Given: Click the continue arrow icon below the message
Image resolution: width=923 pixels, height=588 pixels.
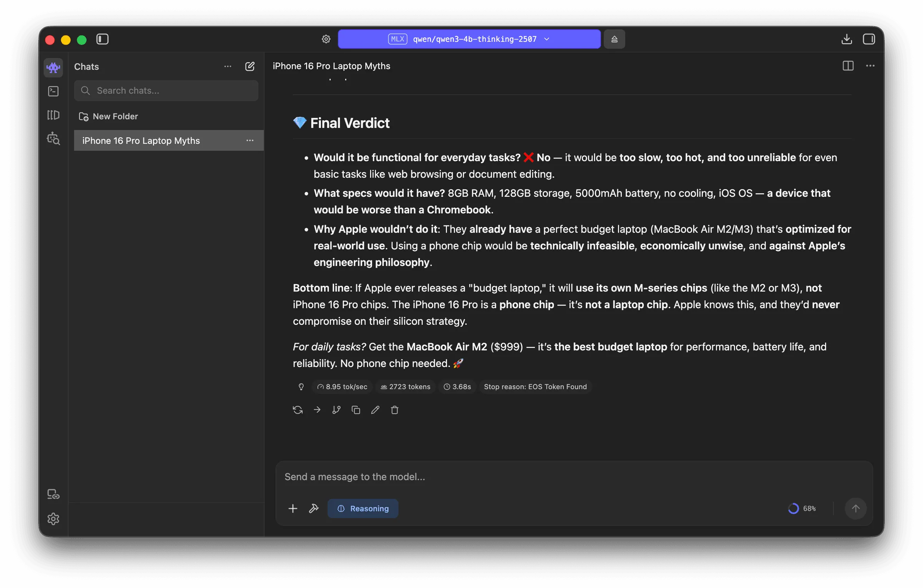Looking at the screenshot, I should coord(317,410).
